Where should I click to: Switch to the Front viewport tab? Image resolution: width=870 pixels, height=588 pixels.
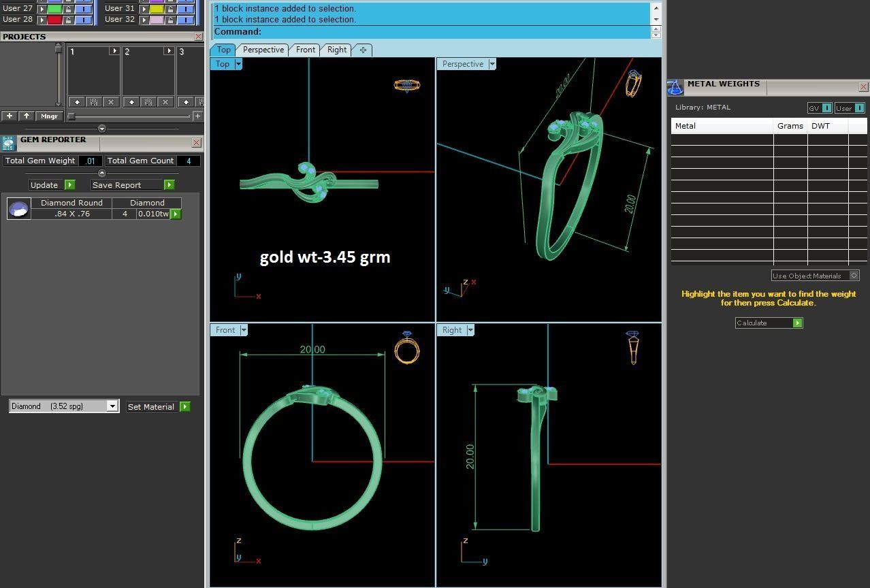coord(306,50)
